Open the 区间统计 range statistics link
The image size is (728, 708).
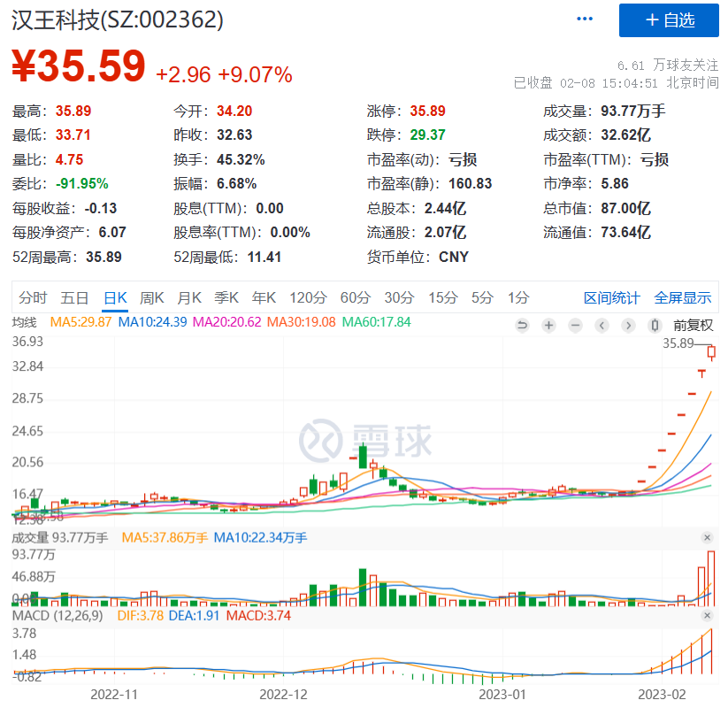coord(611,297)
